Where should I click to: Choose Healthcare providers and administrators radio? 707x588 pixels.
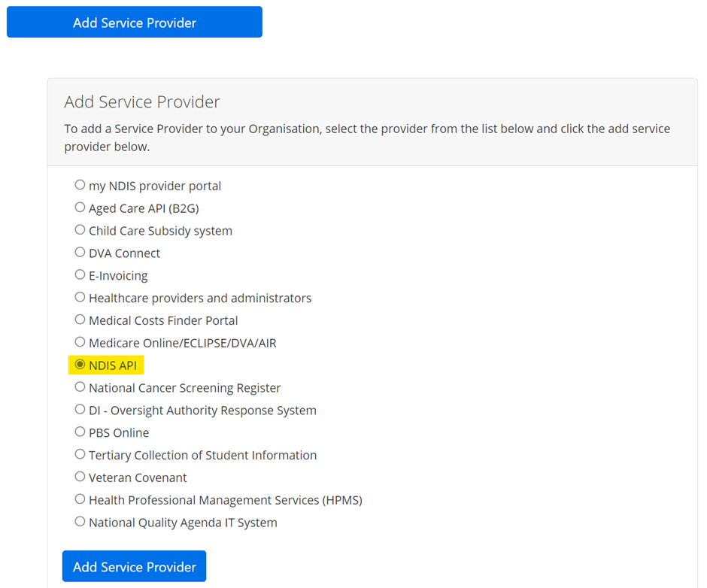pos(80,298)
